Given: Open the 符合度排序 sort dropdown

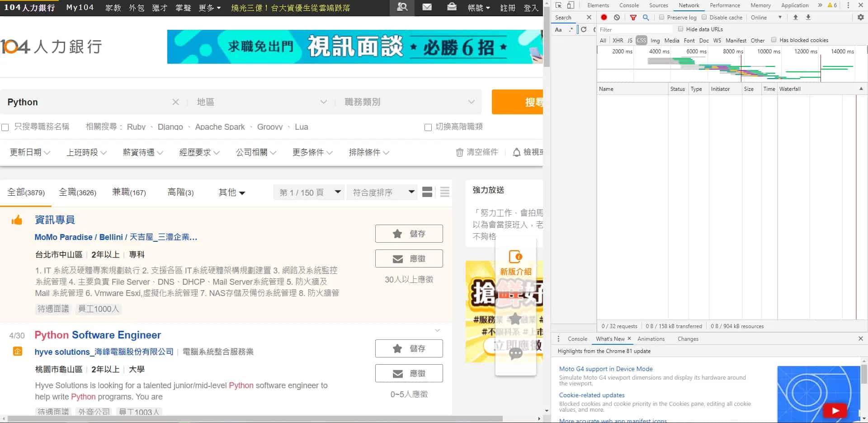Looking at the screenshot, I should pyautogui.click(x=383, y=193).
